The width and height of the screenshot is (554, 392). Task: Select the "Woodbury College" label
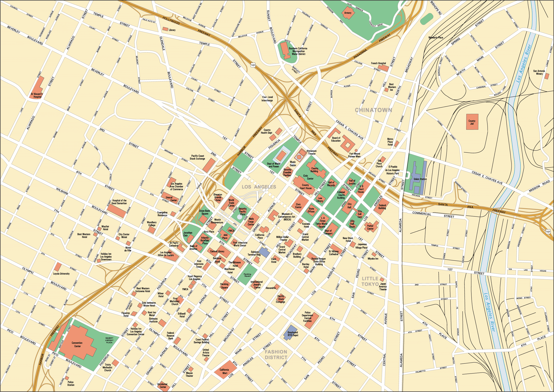152,224
